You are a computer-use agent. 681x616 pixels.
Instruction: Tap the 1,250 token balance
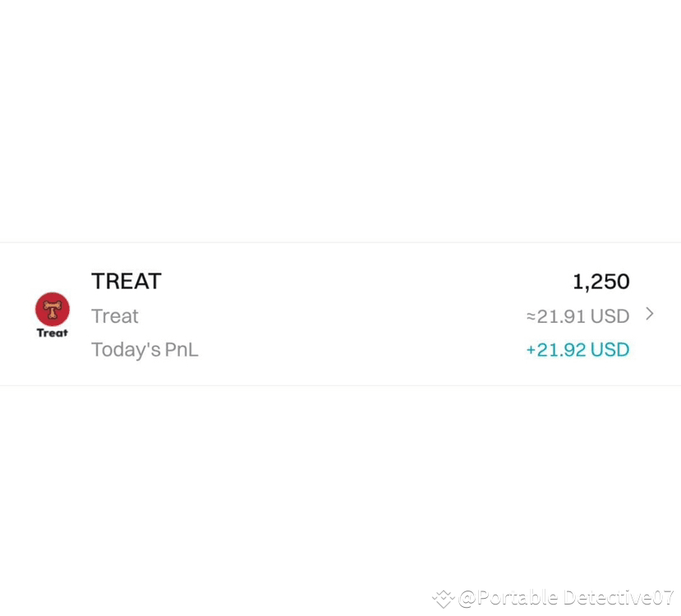coord(600,282)
